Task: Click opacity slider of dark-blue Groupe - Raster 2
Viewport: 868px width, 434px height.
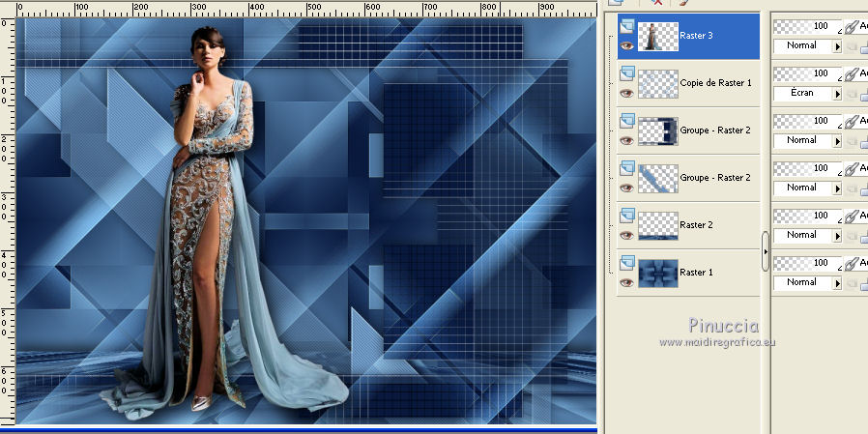Action: pyautogui.click(x=808, y=121)
